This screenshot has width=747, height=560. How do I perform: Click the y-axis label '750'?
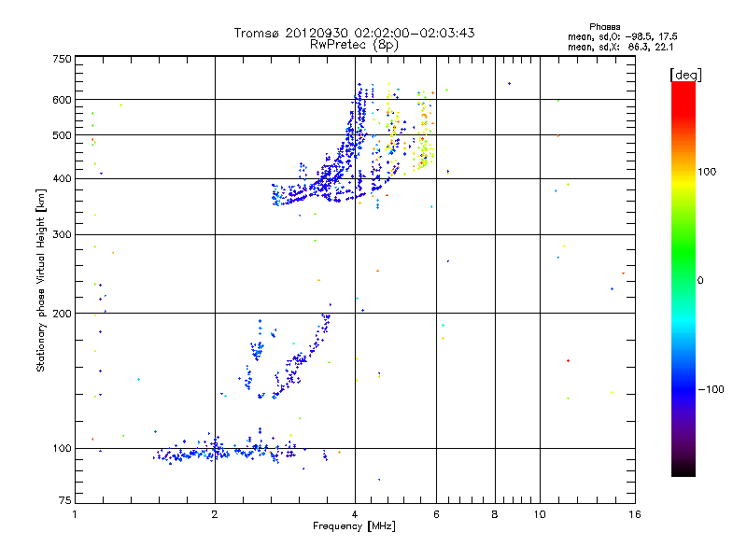point(62,59)
